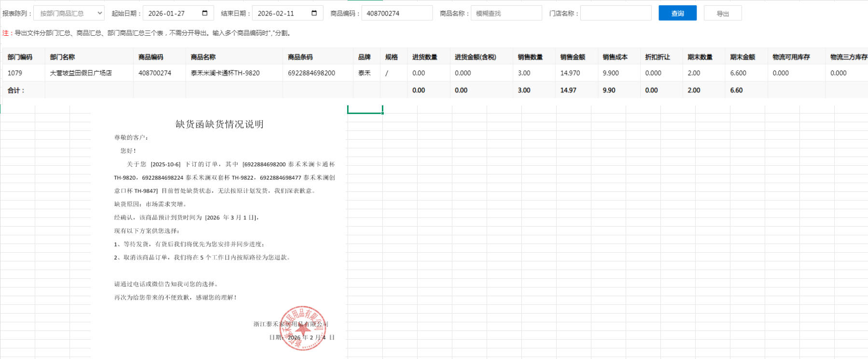Sort by the 商品名称 column header
This screenshot has width=868, height=359.
pos(203,57)
